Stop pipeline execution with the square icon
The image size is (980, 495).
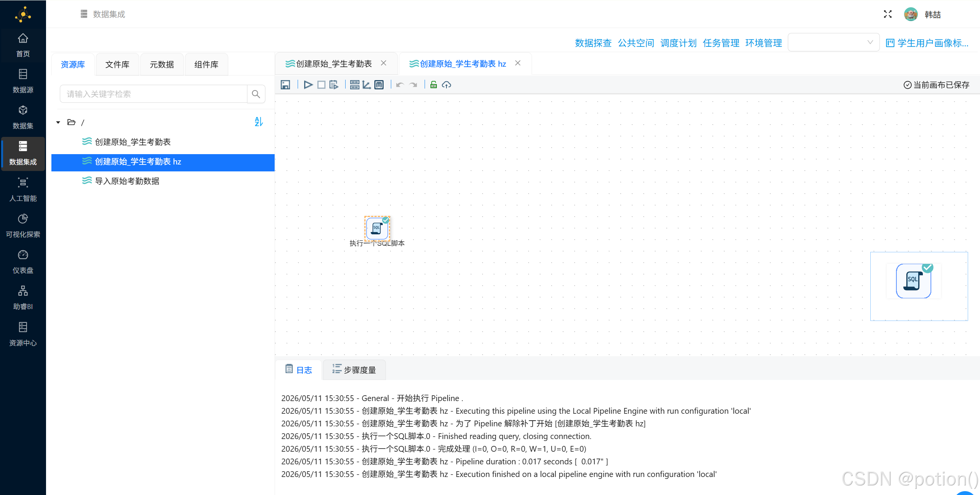coord(321,85)
